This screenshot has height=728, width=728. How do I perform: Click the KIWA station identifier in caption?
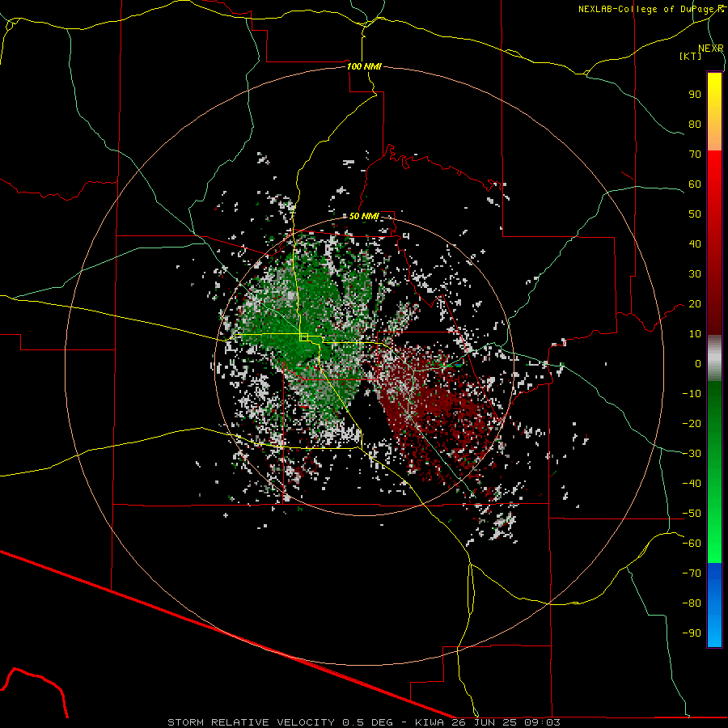coord(430,722)
